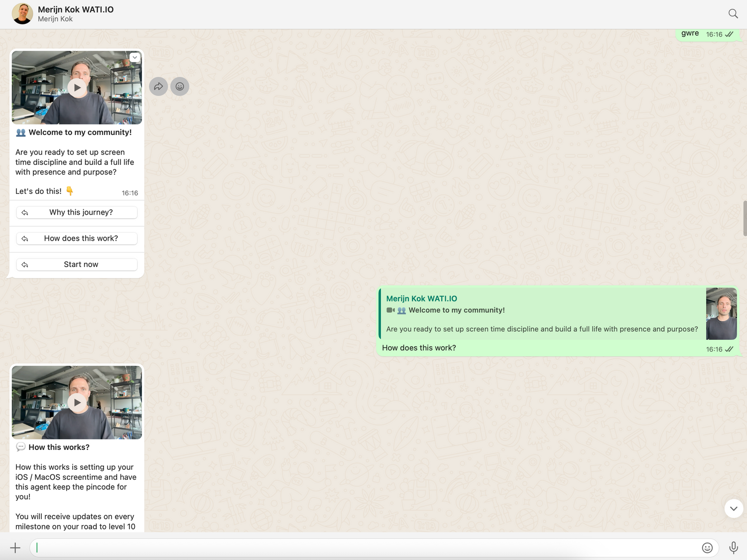Image resolution: width=747 pixels, height=560 pixels.
Task: Click read receipt ticks on 'gwre' message
Action: pos(729,34)
